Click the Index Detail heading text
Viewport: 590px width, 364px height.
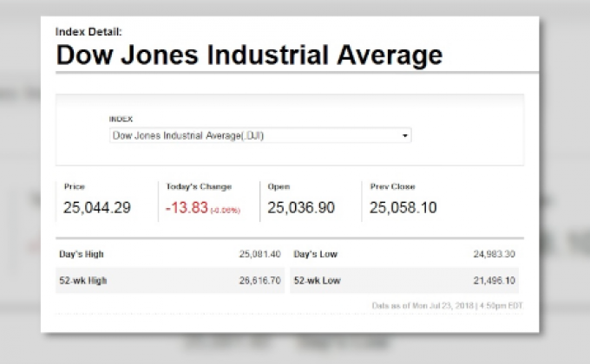pos(88,31)
